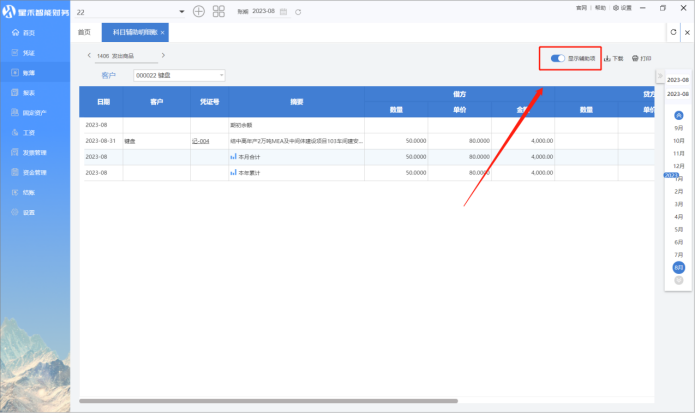Collapse the right month panel using double-arrow
The width and height of the screenshot is (695, 413).
pyautogui.click(x=659, y=77)
